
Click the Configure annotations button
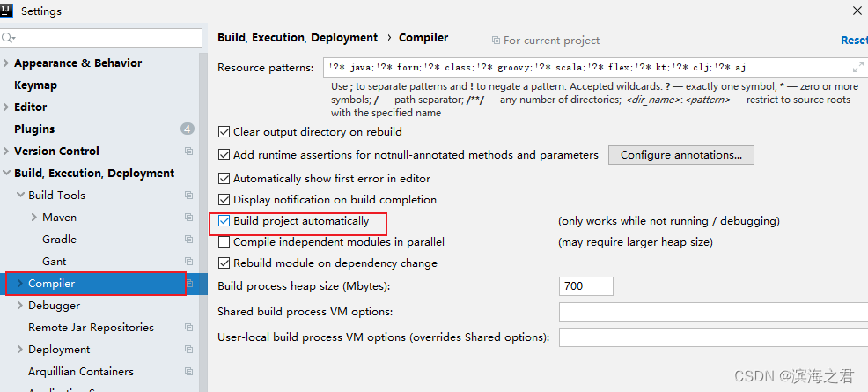click(x=680, y=155)
